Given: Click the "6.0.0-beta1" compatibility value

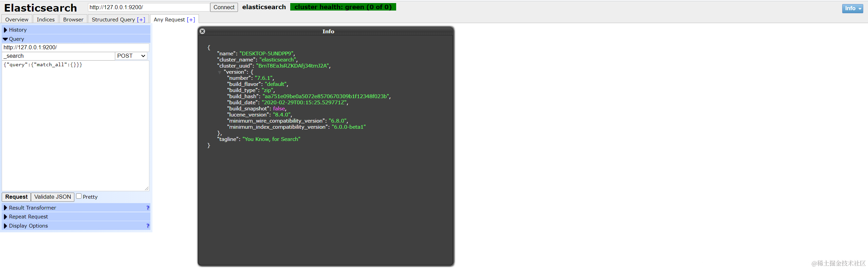Looking at the screenshot, I should click(349, 127).
